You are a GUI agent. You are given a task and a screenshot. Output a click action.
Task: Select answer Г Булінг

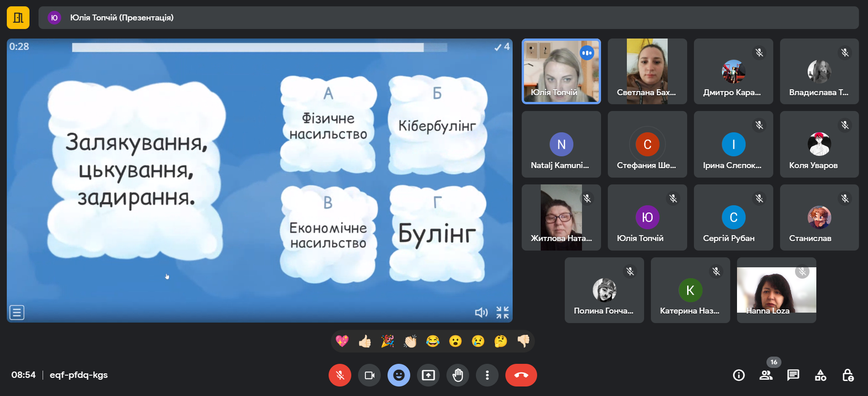[437, 233]
